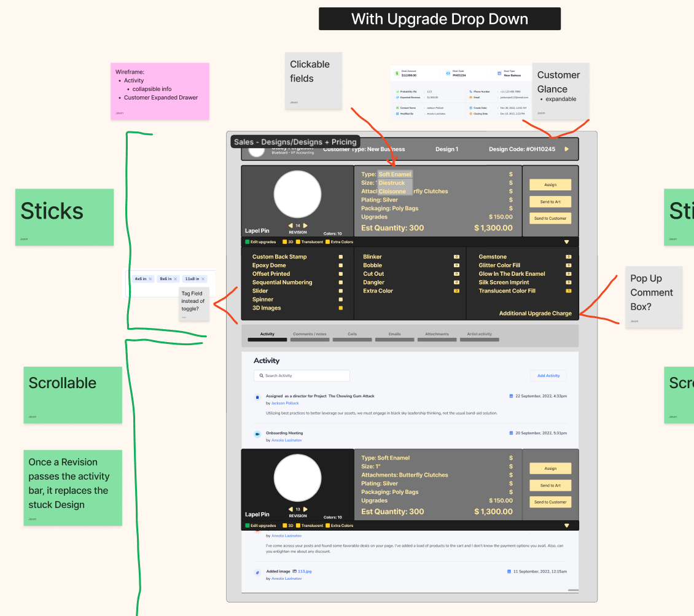
Task: Open the 113.jpg file link
Action: [x=305, y=571]
